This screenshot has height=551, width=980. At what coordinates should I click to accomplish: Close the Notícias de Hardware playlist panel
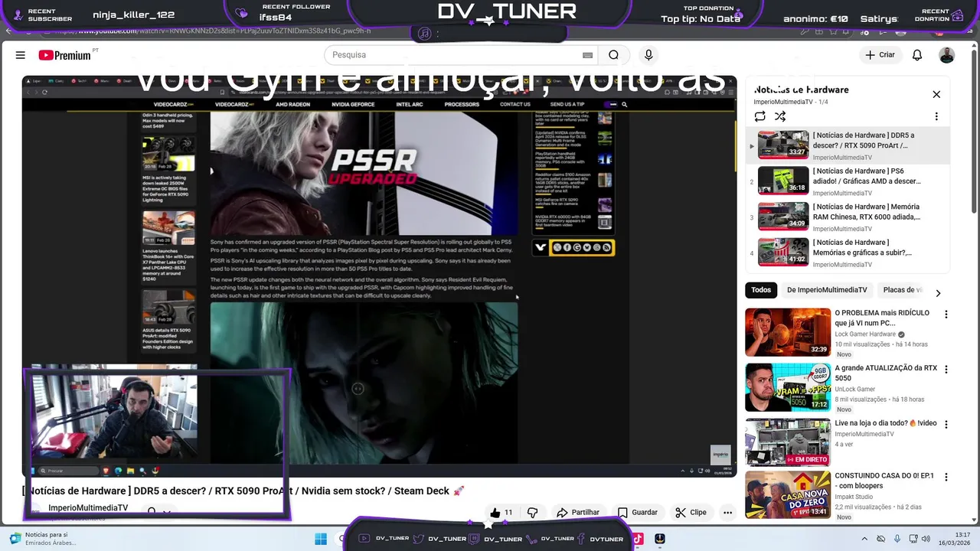(x=936, y=94)
